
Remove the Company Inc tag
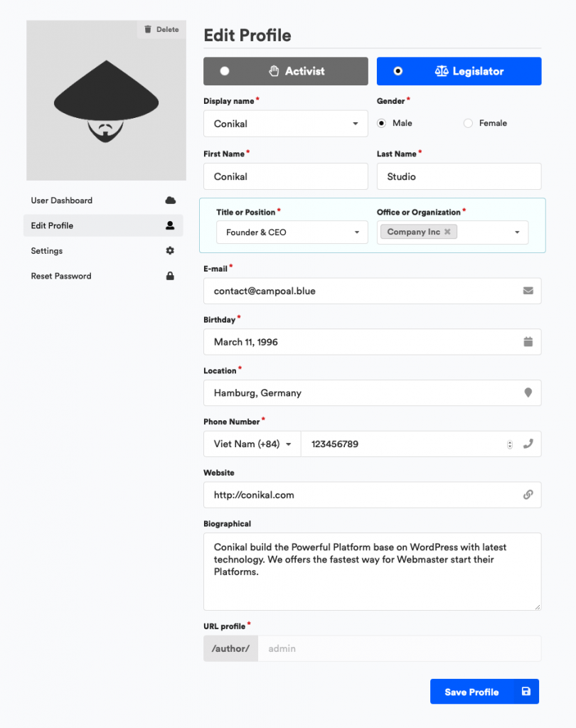pos(447,232)
